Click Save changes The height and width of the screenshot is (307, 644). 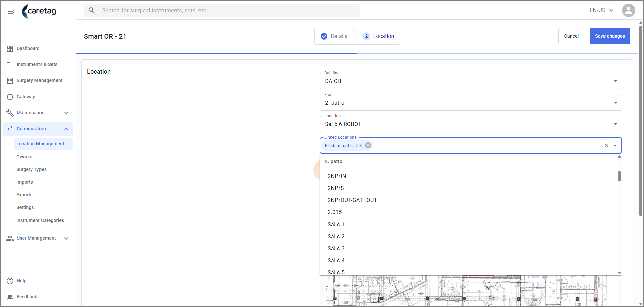point(610,36)
